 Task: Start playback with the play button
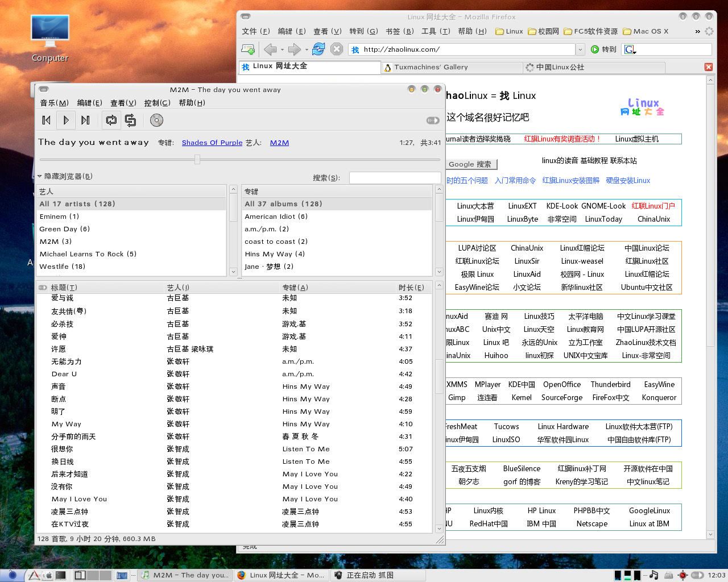(x=66, y=120)
